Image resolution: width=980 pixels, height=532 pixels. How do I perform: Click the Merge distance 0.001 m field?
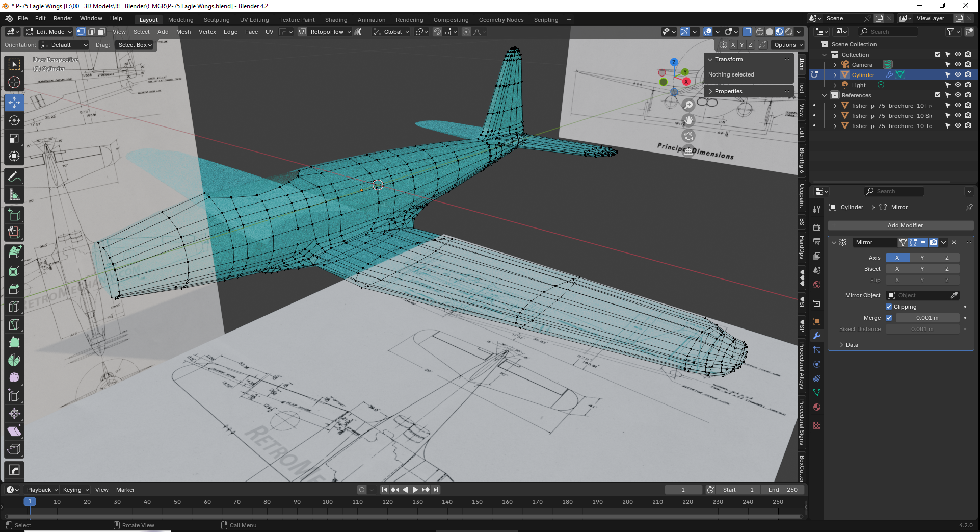click(x=928, y=318)
